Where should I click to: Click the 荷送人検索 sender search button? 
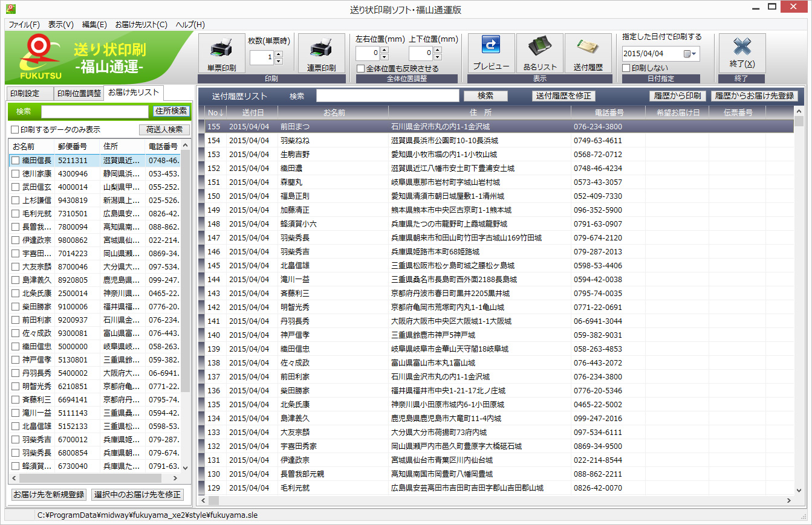click(164, 130)
